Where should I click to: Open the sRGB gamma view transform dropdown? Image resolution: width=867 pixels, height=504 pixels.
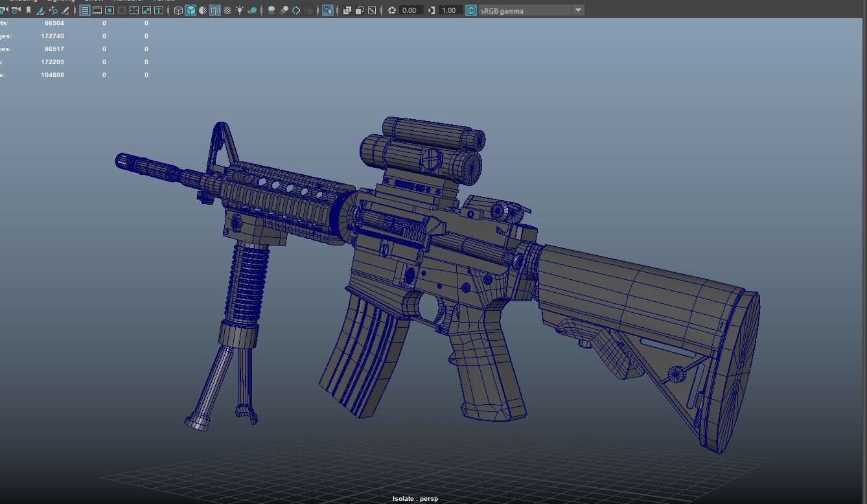pos(577,10)
